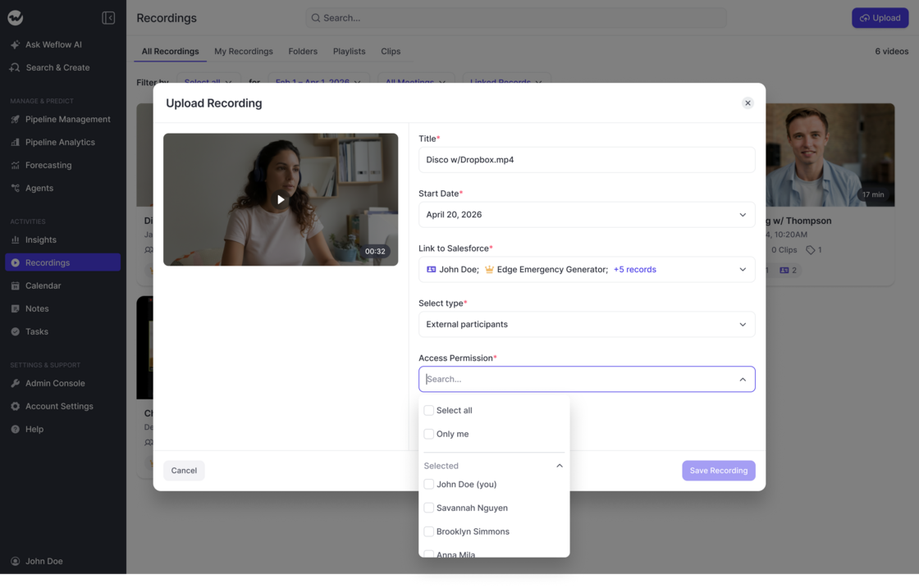Viewport: 919px width, 588px height.
Task: Click the top Recordings search field
Action: tap(516, 17)
